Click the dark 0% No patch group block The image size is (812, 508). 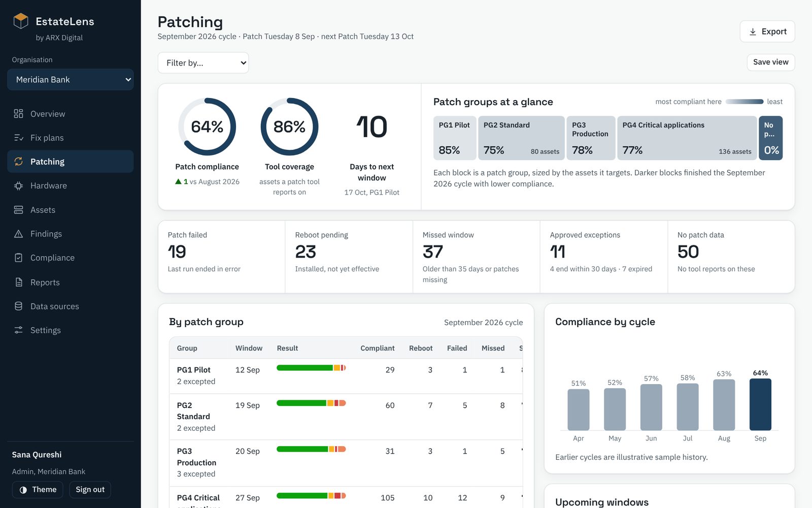click(770, 138)
